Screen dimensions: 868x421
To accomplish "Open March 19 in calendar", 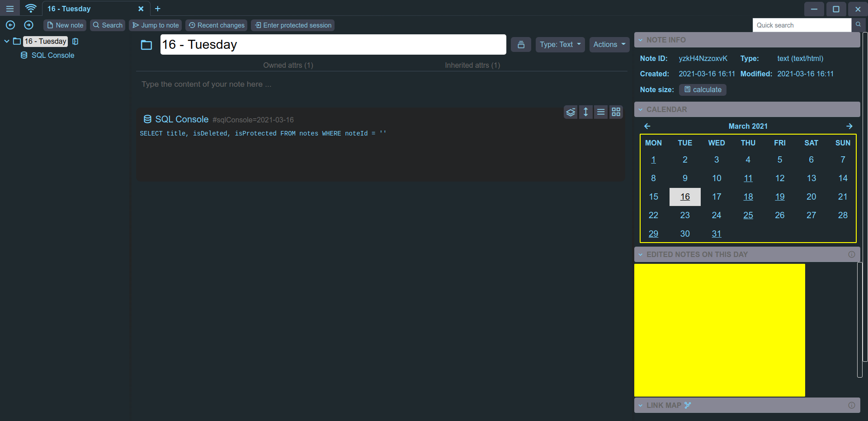I will click(x=780, y=197).
